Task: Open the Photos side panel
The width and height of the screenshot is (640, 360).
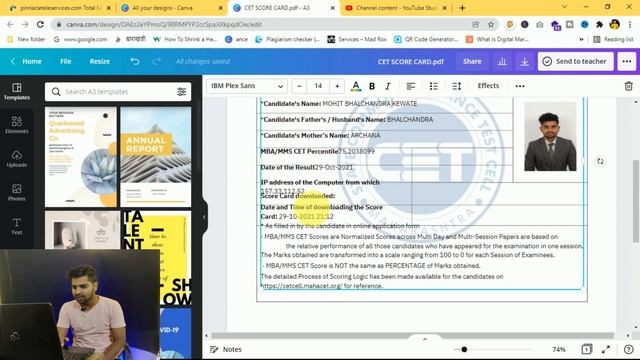Action: point(17,192)
